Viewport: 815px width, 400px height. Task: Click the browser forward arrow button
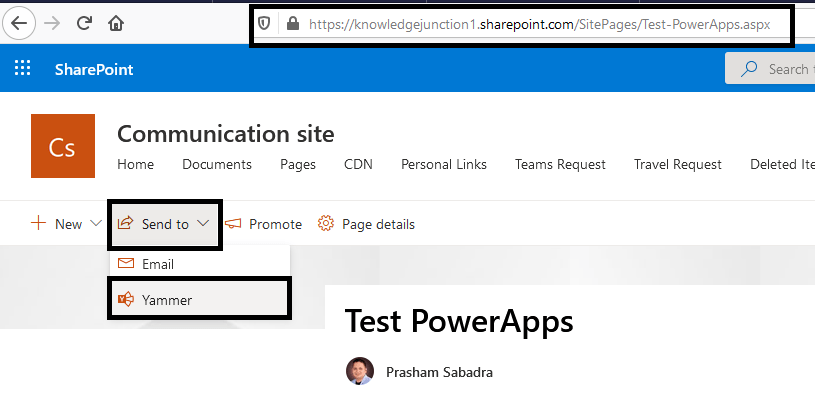pyautogui.click(x=52, y=23)
